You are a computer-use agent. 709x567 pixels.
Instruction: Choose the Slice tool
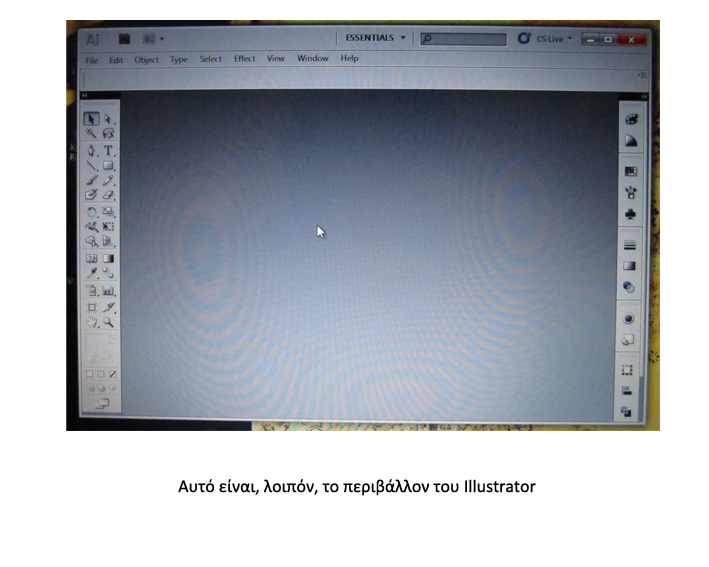point(108,307)
